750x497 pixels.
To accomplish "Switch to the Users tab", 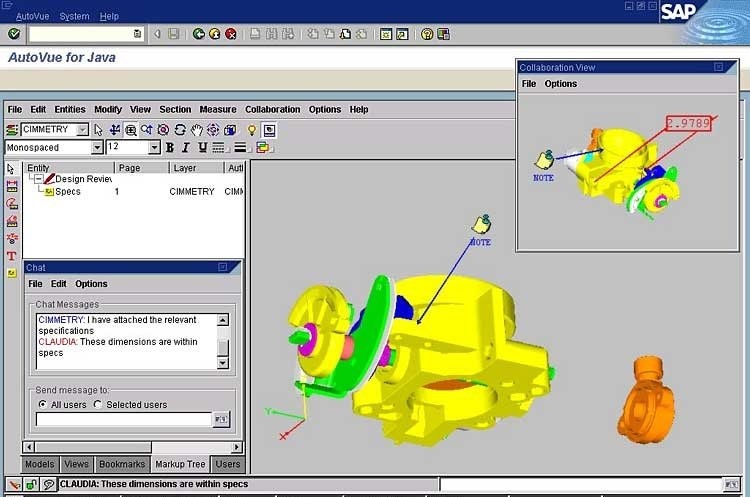I will point(228,464).
